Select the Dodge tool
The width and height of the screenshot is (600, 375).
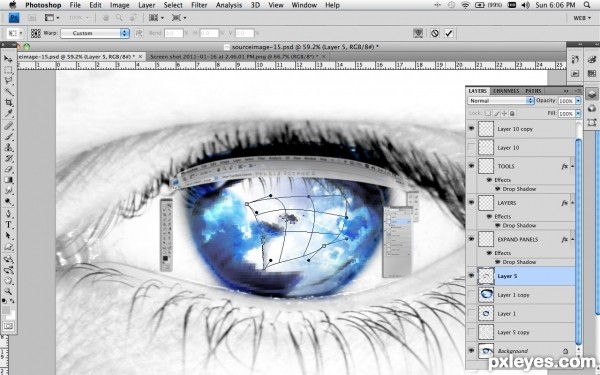pyautogui.click(x=8, y=202)
